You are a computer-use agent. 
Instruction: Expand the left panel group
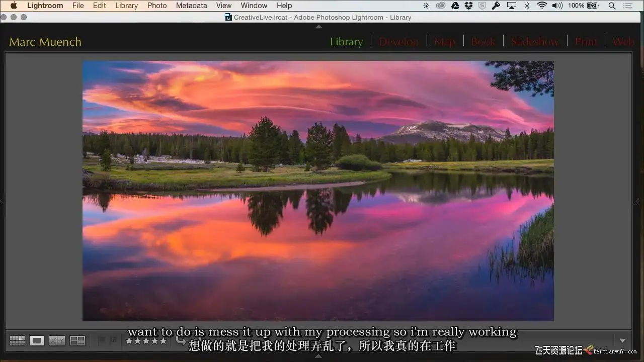2,201
